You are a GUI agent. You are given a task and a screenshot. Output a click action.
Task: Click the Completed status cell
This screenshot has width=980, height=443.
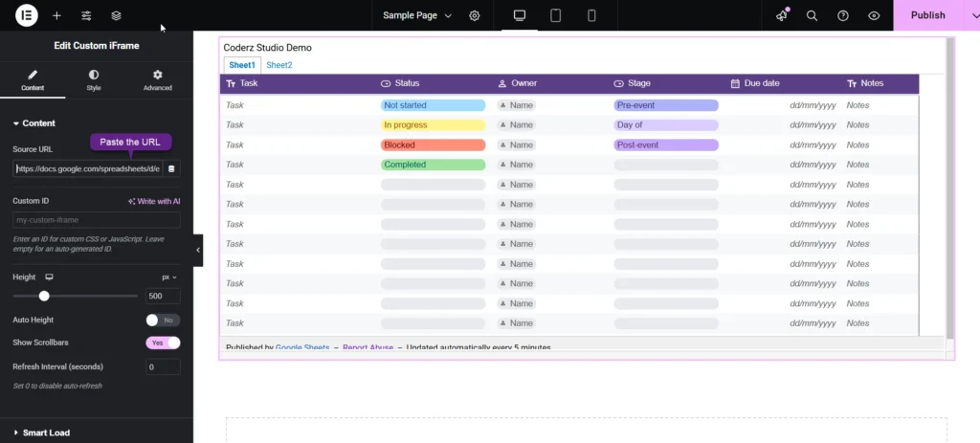[x=434, y=165]
